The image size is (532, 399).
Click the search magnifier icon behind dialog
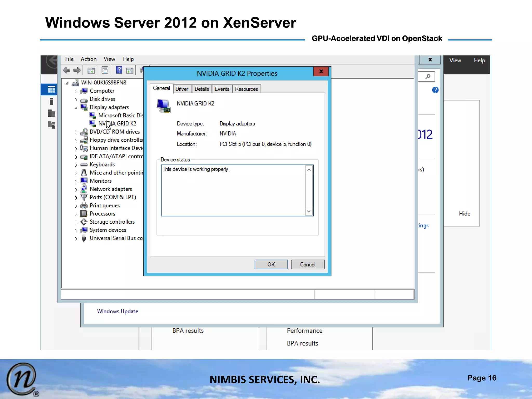(428, 76)
